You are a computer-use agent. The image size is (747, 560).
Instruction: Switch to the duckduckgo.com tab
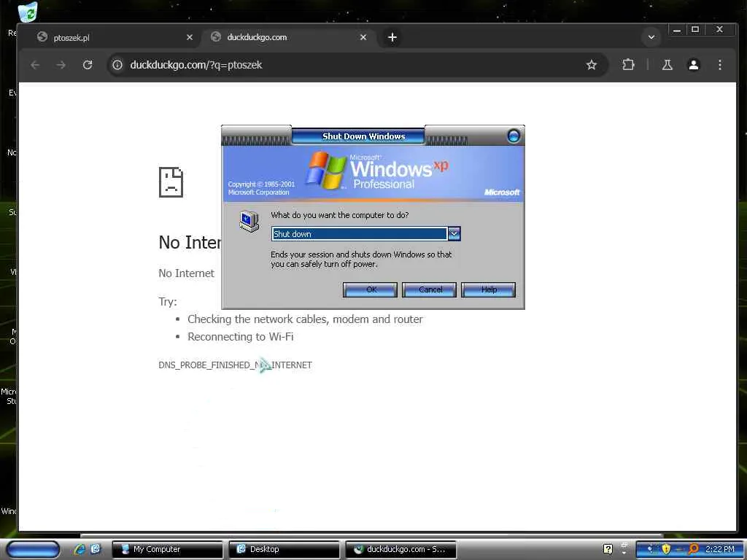(288, 37)
